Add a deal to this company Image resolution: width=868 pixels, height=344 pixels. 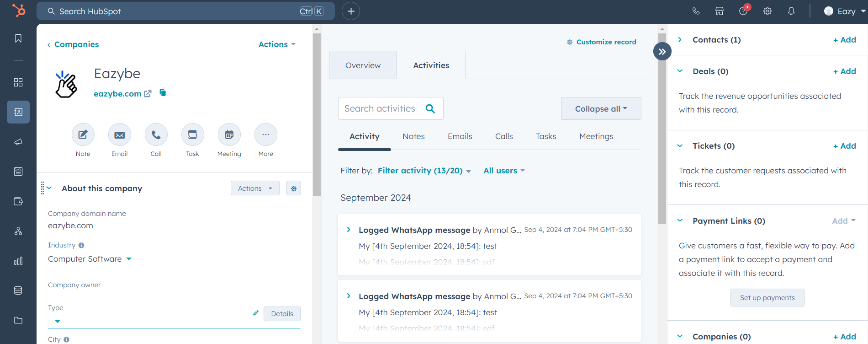tap(845, 71)
